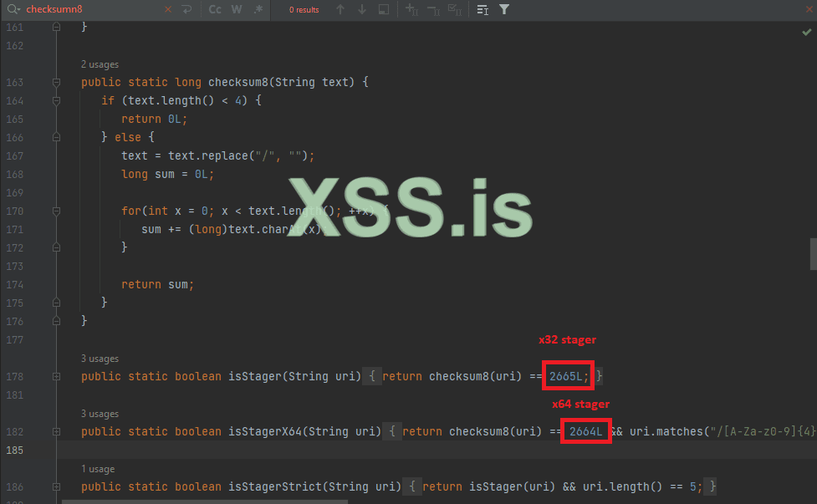
Task: Toggle whole Words (W) option
Action: (x=236, y=9)
